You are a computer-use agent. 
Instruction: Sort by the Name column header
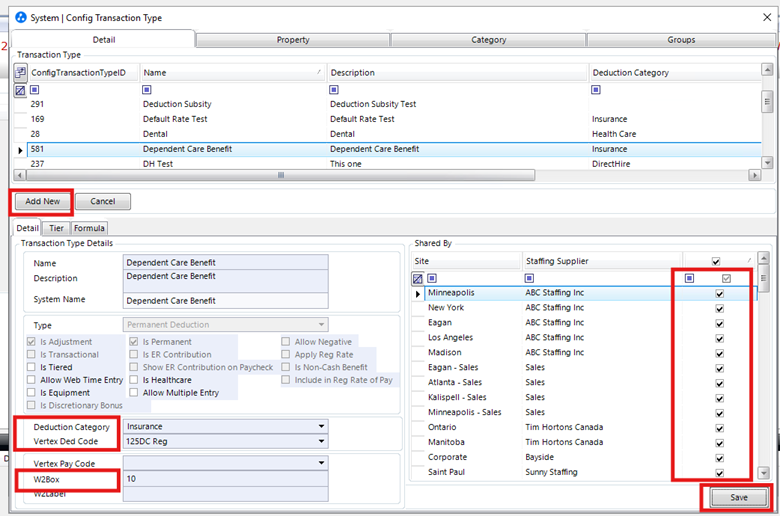pyautogui.click(x=233, y=73)
